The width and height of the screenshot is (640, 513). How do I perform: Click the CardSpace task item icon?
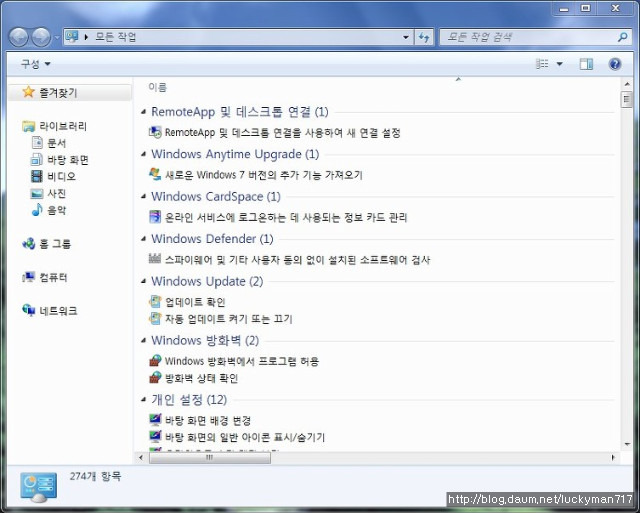click(155, 217)
